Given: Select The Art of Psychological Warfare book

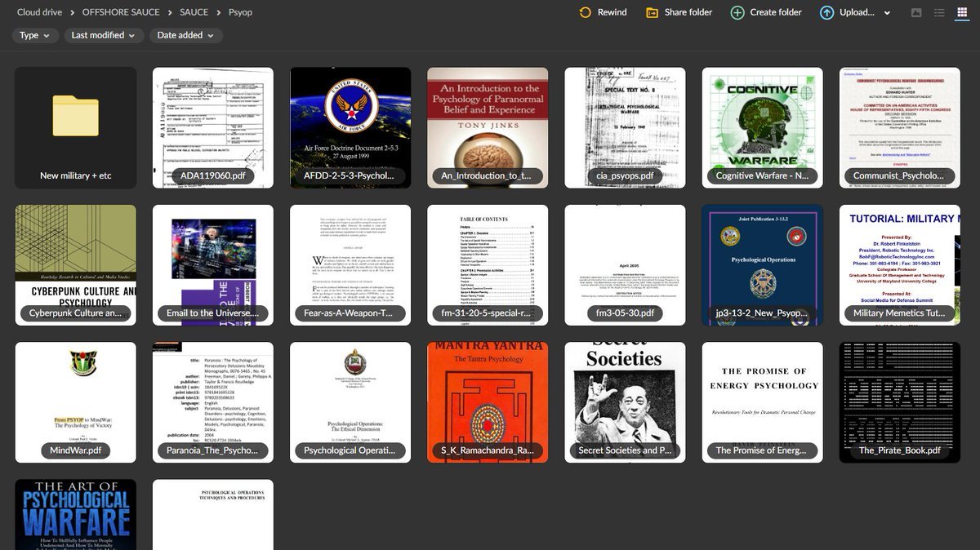Looking at the screenshot, I should click(76, 514).
